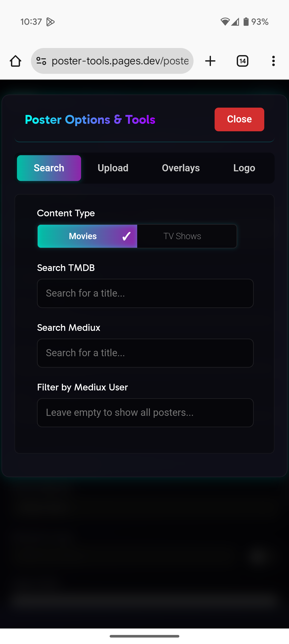Screen dimensions: 289x644
Task: Tap the Play Store status bar icon
Action: (x=50, y=22)
